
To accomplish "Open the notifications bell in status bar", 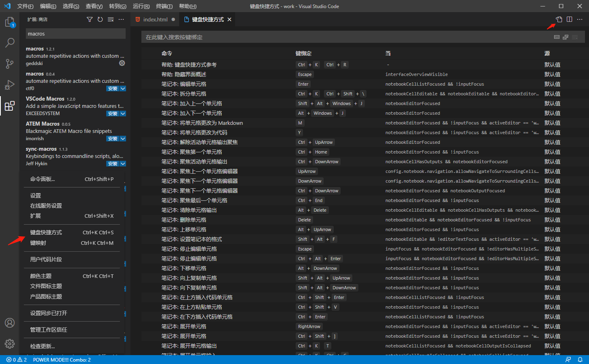I will (x=580, y=360).
